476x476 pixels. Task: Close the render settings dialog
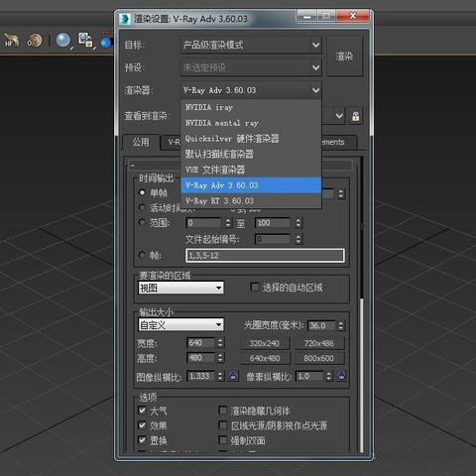[353, 16]
